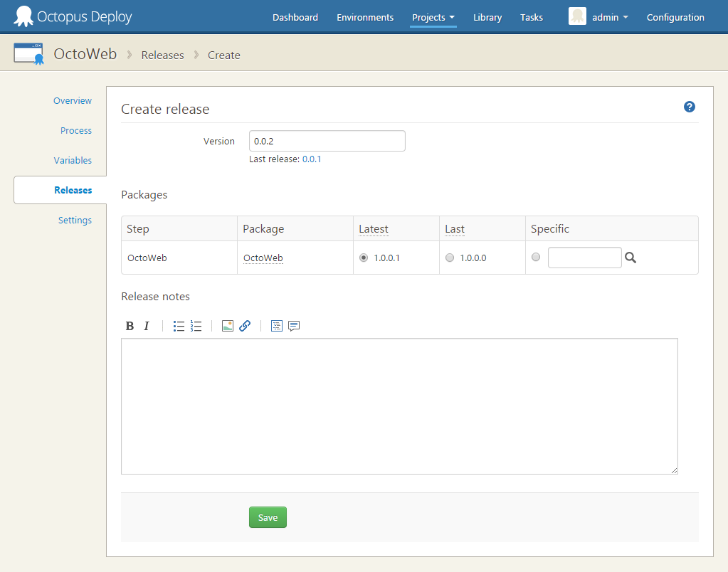Insert a bulleted list in release notes
The width and height of the screenshot is (728, 572).
179,326
